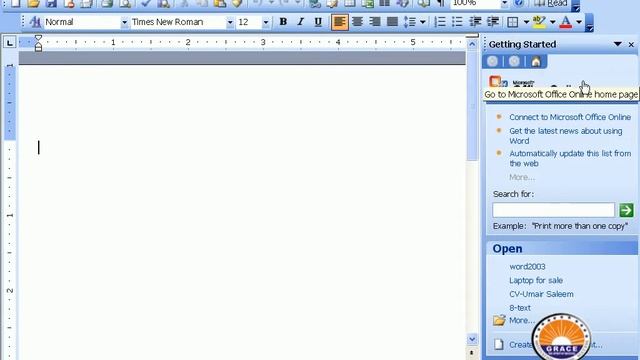Toggle Bold formatting

point(283,22)
